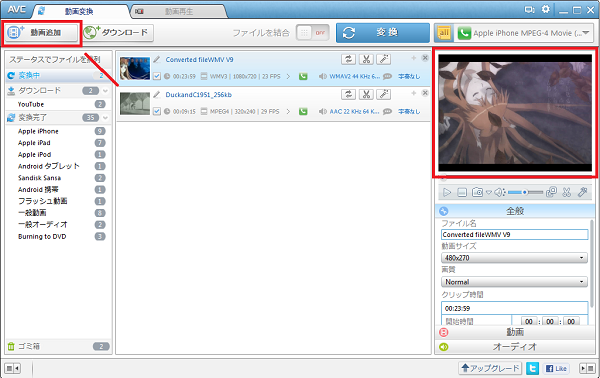Open the snapshot options dropdown arrow
600x378 pixels.
(488, 192)
